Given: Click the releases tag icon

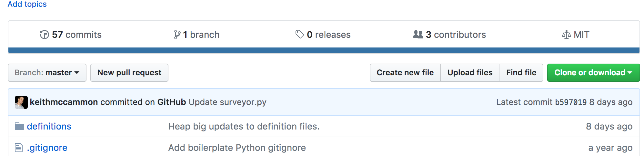Looking at the screenshot, I should (299, 34).
